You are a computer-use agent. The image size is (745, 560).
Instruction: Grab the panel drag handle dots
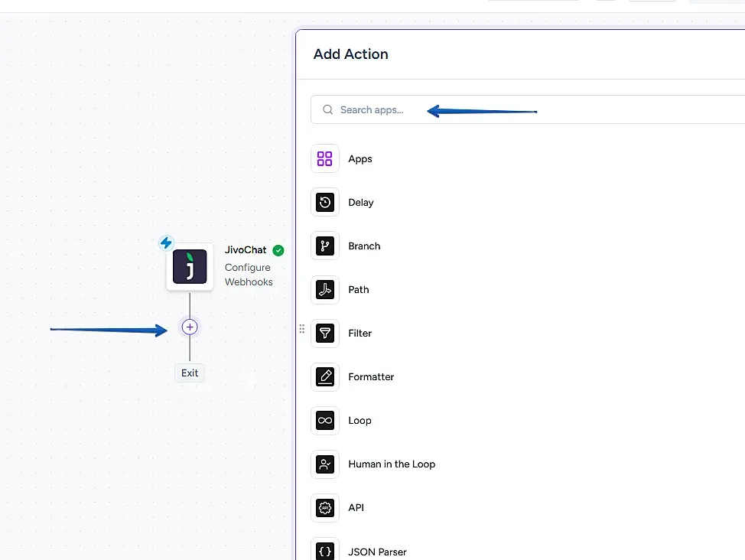pyautogui.click(x=301, y=328)
